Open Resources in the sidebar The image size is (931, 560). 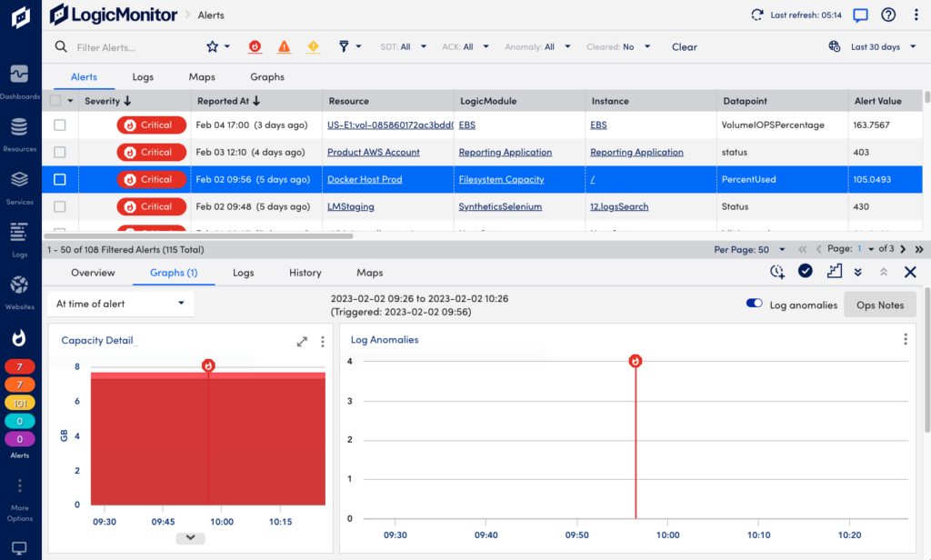pos(20,135)
